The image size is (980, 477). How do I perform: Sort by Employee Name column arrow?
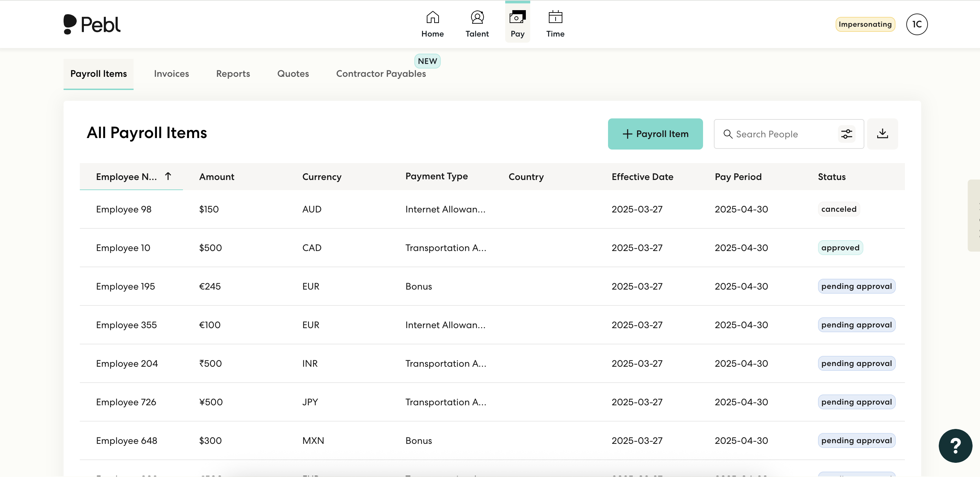pos(168,176)
